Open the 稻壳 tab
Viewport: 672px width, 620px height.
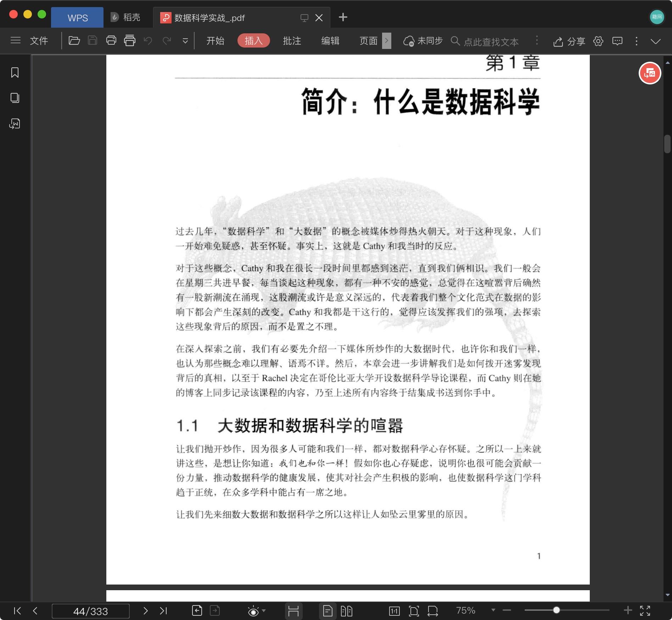(x=125, y=17)
